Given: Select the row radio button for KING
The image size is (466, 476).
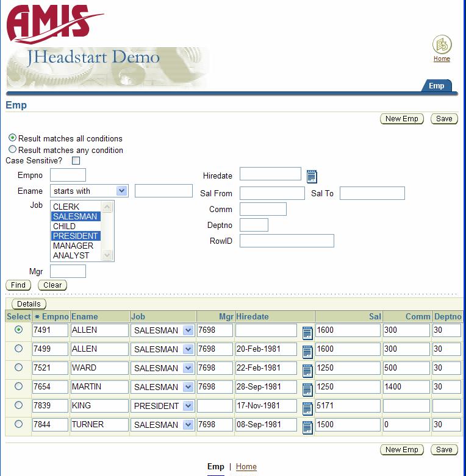Looking at the screenshot, I should pos(18,405).
